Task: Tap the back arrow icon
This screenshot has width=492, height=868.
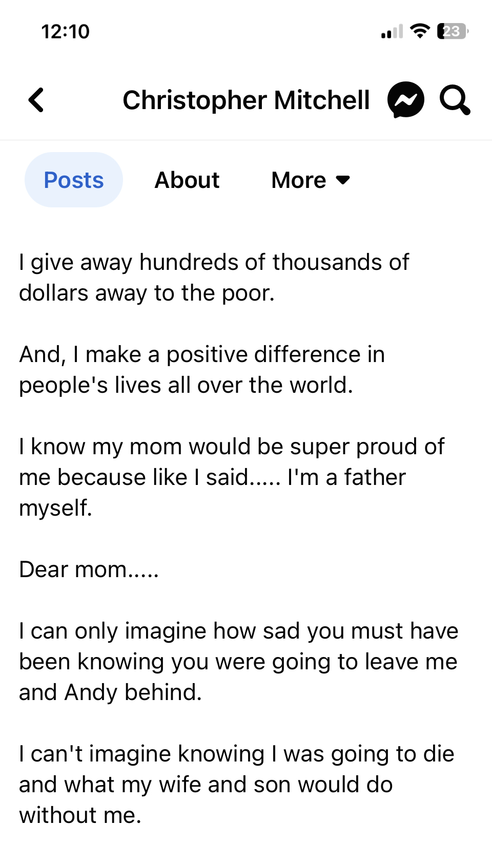Action: (36, 100)
